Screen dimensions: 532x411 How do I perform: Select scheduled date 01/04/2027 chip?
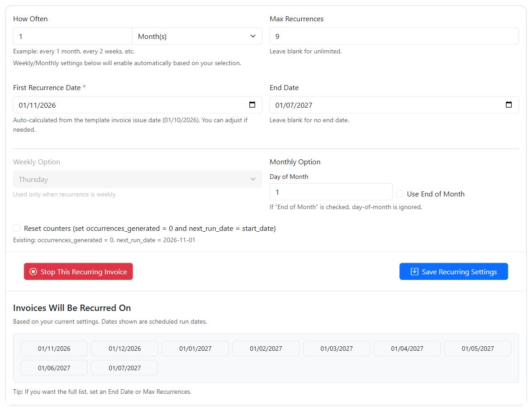click(407, 349)
